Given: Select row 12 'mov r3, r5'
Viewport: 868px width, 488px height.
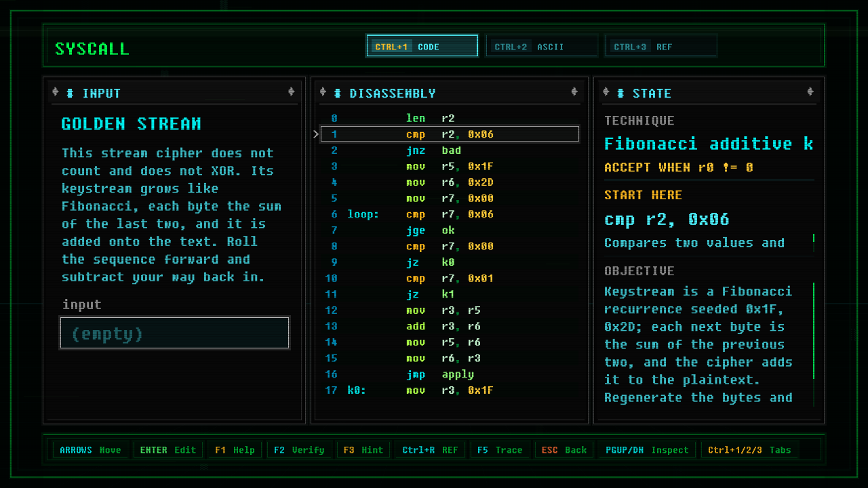Looking at the screenshot, I should (x=450, y=310).
